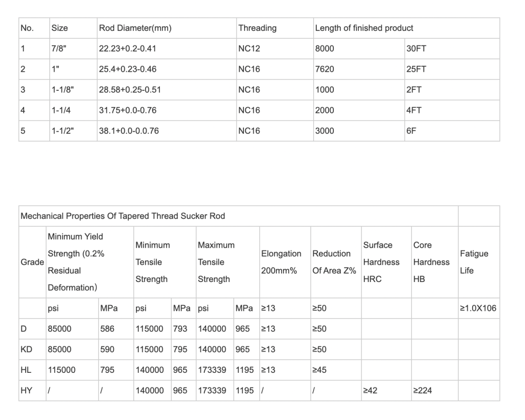Select the 30FT length cell
Viewport: 525px width, 420px height.
416,49
